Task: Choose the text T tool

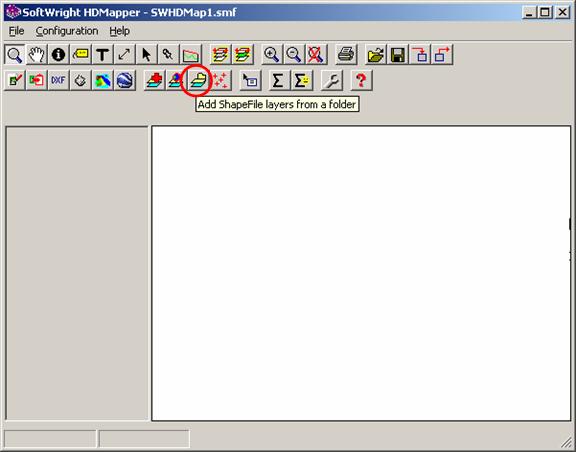Action: [x=102, y=55]
